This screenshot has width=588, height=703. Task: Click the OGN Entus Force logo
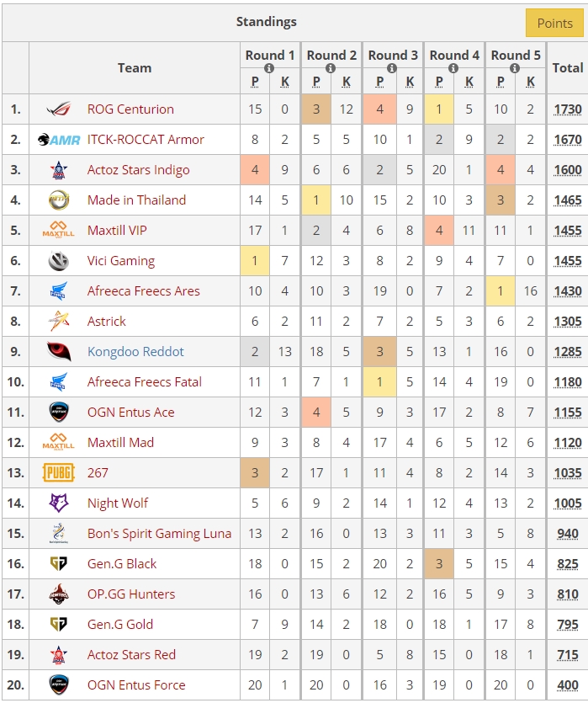(x=59, y=684)
